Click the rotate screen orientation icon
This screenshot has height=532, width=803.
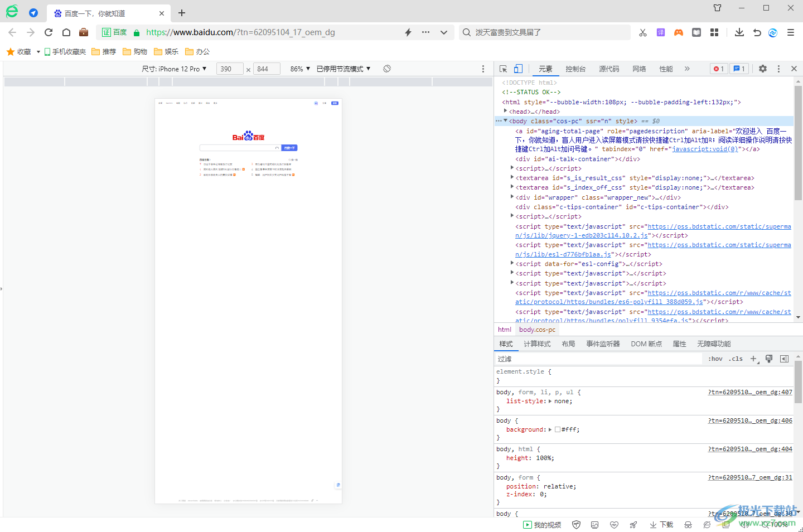click(387, 69)
